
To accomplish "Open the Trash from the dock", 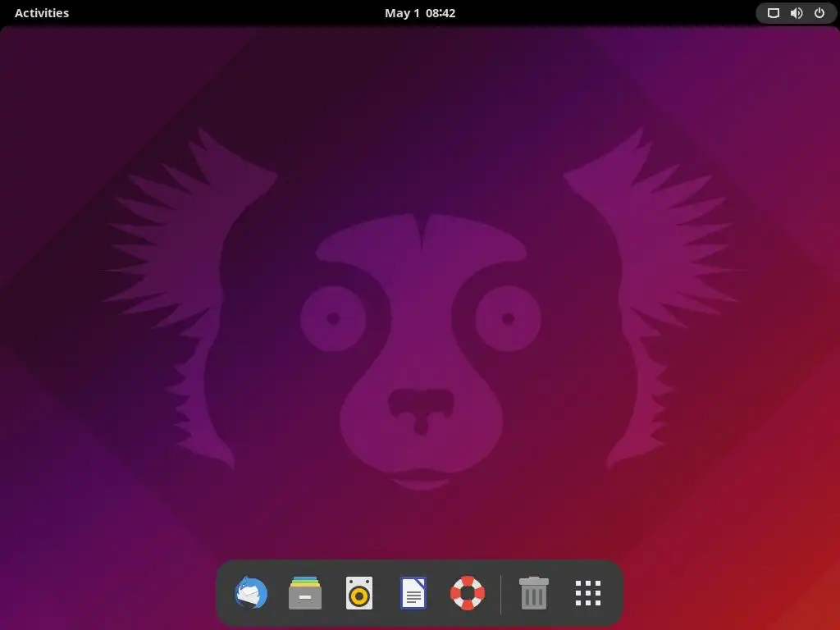I will 533,592.
